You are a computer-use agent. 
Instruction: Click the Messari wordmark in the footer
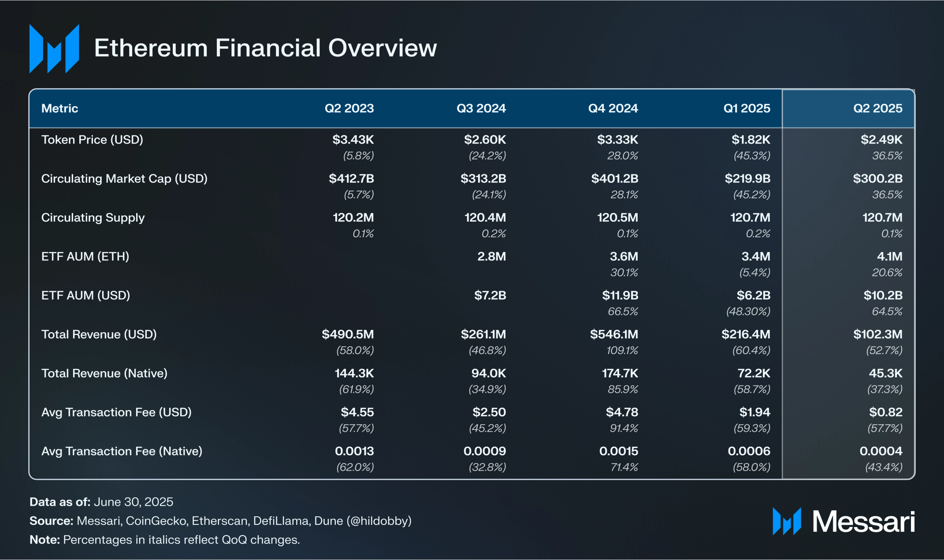[863, 522]
